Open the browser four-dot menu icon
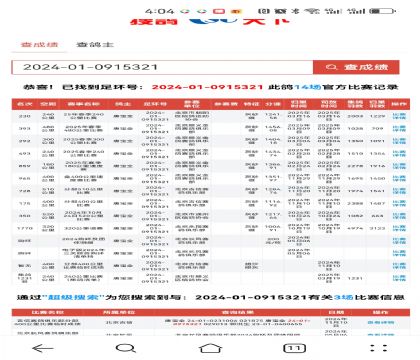Image resolution: width=420 pixels, height=360 pixels. pos(379,348)
